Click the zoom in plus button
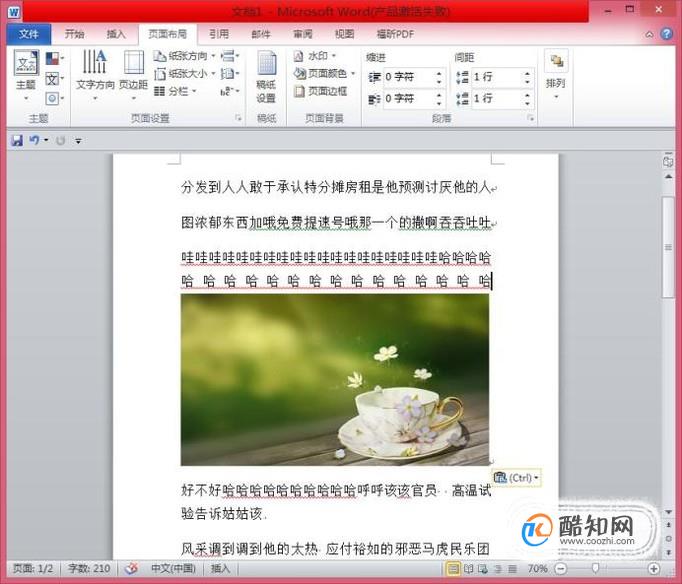 tap(654, 568)
